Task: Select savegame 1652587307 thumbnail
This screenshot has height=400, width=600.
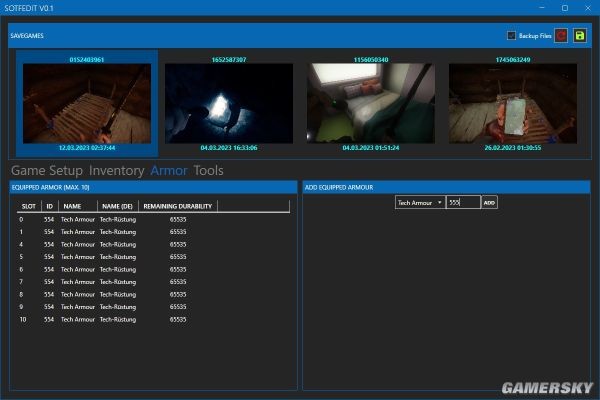Action: point(229,103)
